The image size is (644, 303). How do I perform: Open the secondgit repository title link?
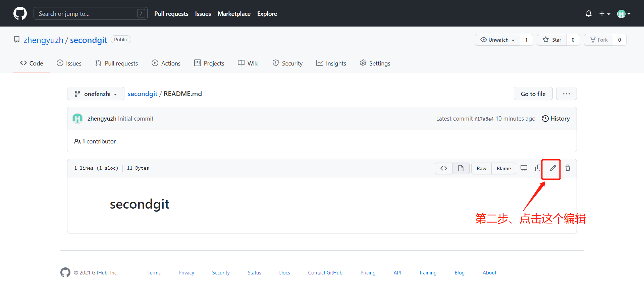click(x=89, y=40)
